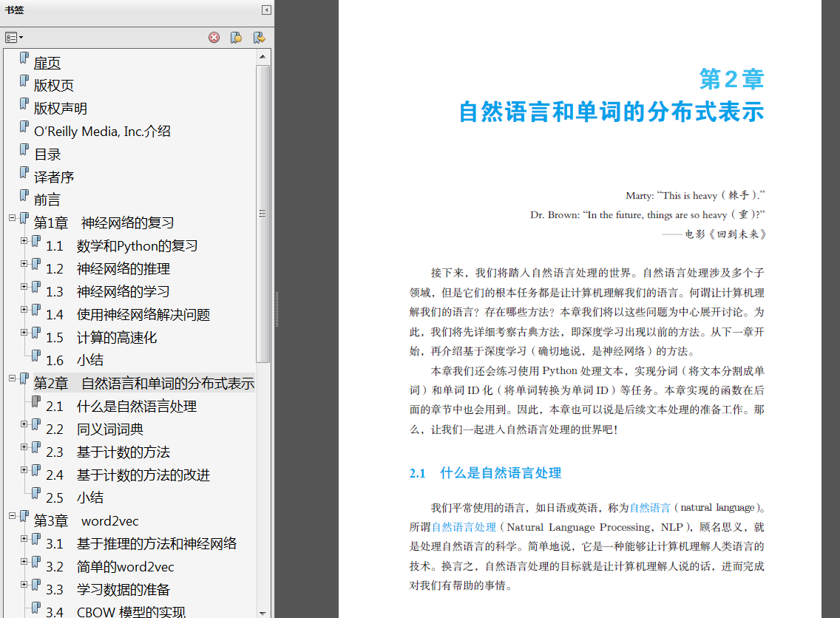Jump to 1.1 数学和Python的复习
The width and height of the screenshot is (840, 618).
(121, 246)
